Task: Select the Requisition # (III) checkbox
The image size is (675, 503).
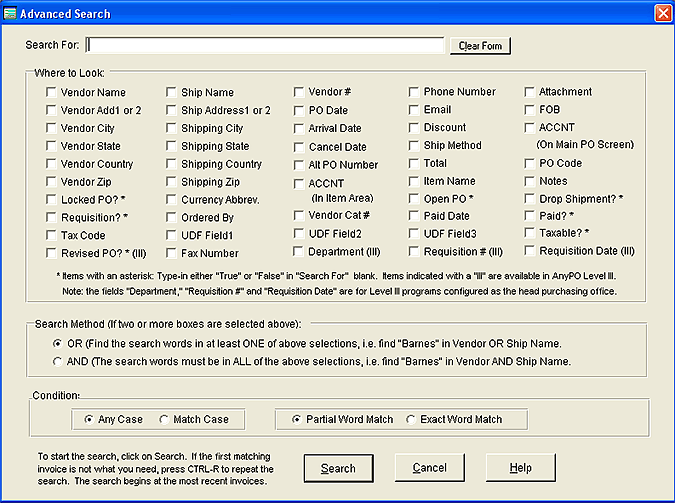Action: [x=414, y=251]
